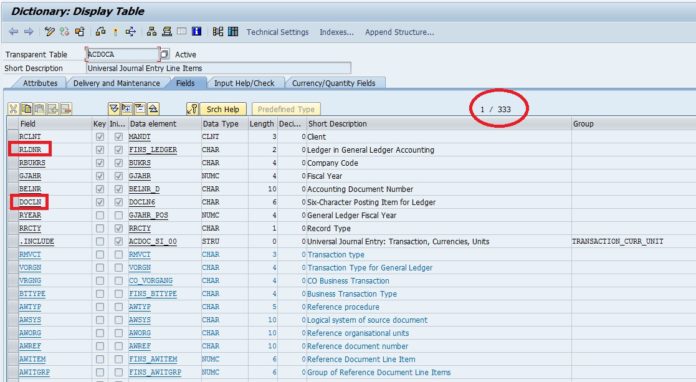
Task: Toggle Key checkbox for RMVCT row
Action: coord(100,254)
